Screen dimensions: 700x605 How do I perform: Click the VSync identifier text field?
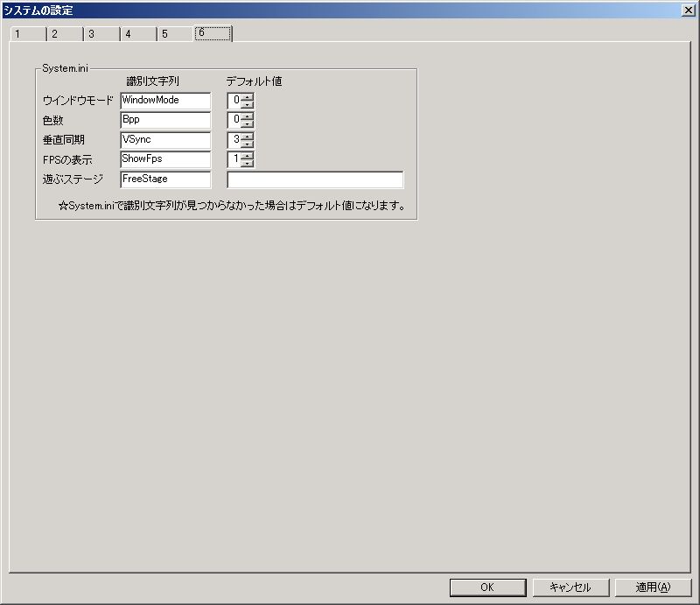[x=165, y=140]
